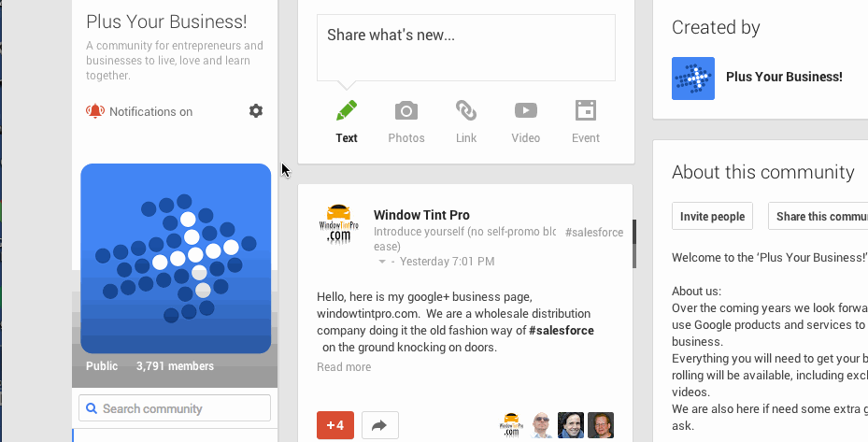
Task: Open Window Tint Pro profile name
Action: (421, 215)
